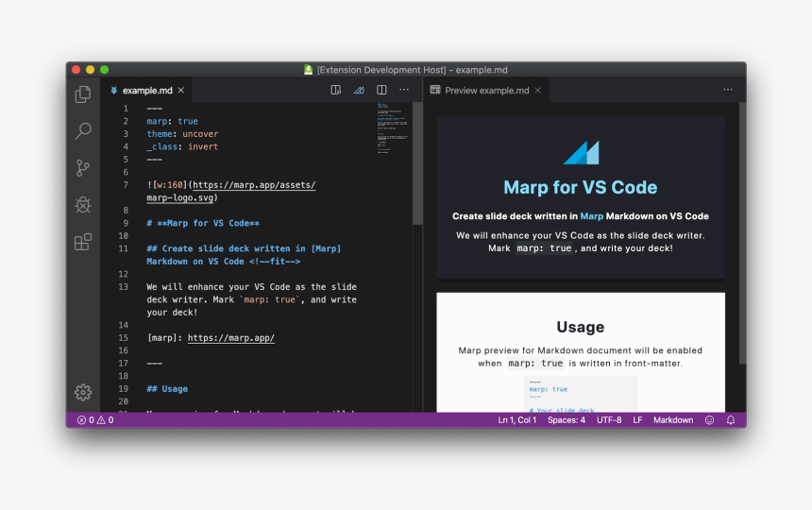Close the Preview example.md tab
Screen dimensions: 812x510
click(x=538, y=91)
